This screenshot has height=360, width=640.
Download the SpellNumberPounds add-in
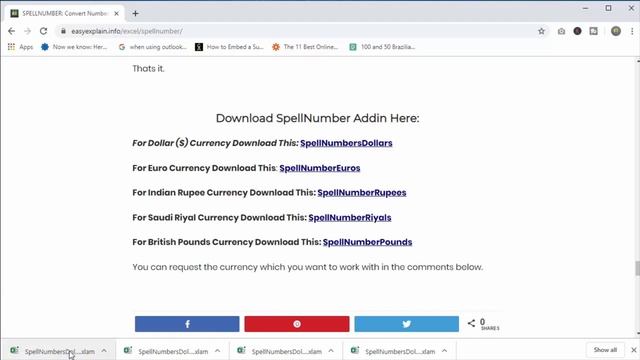pyautogui.click(x=367, y=242)
